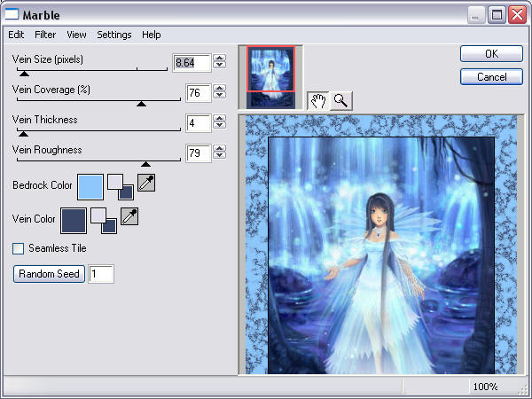Click the Random Seed number field
Screen dimensions: 532x399
coord(101,274)
